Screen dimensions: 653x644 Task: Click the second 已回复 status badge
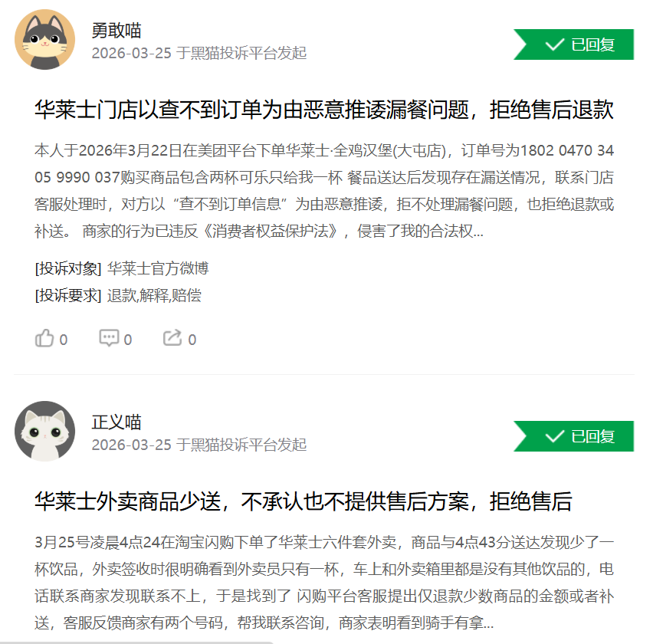[573, 436]
